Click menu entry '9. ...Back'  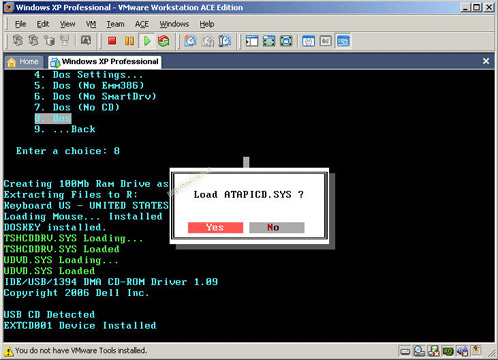tap(65, 129)
